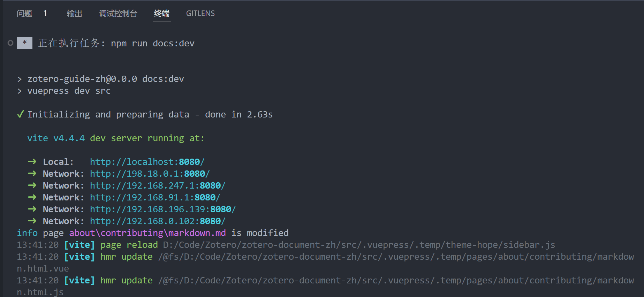The width and height of the screenshot is (644, 297).
Task: Click the npm run docs:dev command text
Action: [153, 43]
